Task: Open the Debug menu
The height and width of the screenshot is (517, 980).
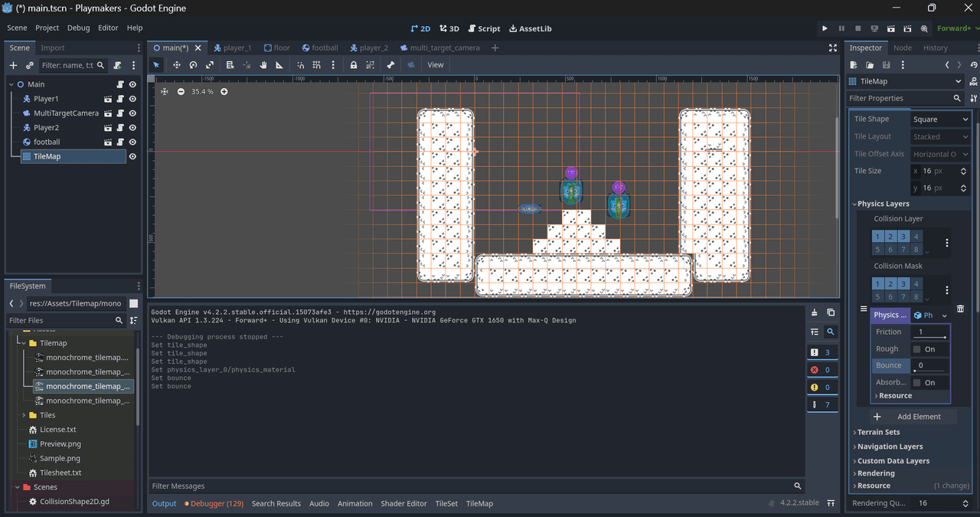Action: 78,28
